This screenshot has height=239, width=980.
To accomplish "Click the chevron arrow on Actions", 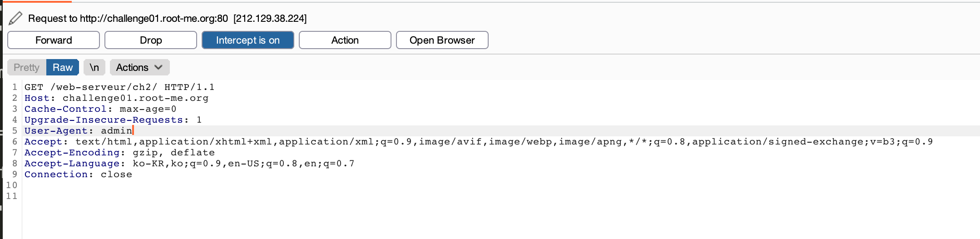I will 158,67.
